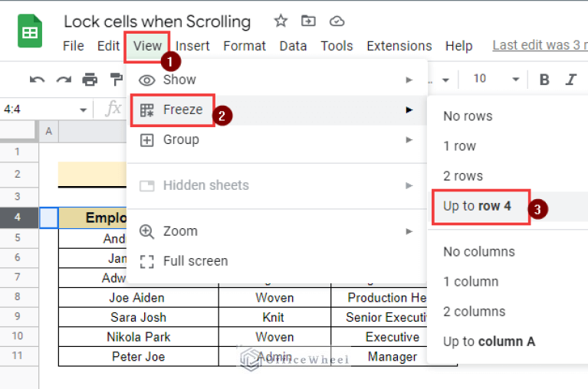The width and height of the screenshot is (588, 389).
Task: Click the cell containing Sara Josh
Action: 138,317
